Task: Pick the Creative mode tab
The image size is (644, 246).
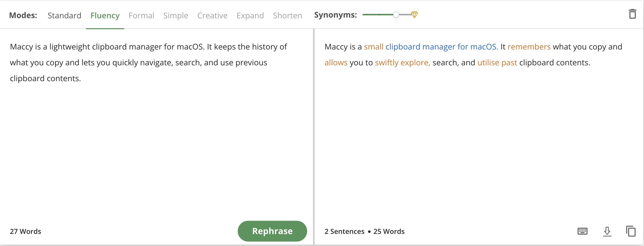Action: point(212,16)
